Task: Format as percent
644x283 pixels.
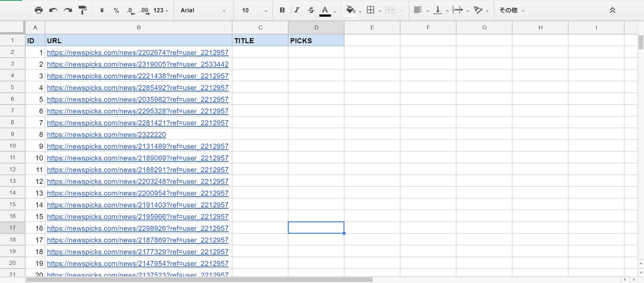Action: (116, 10)
